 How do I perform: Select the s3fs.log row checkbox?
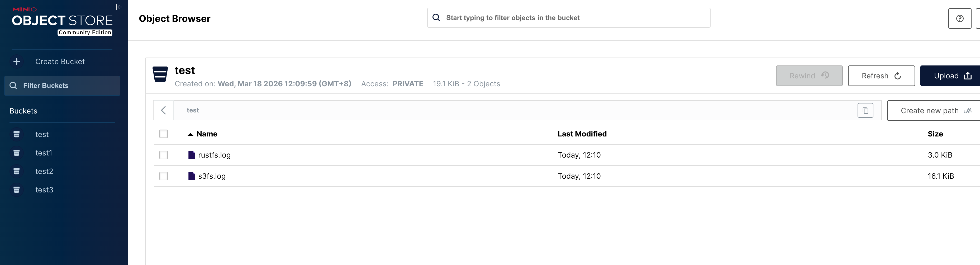164,176
